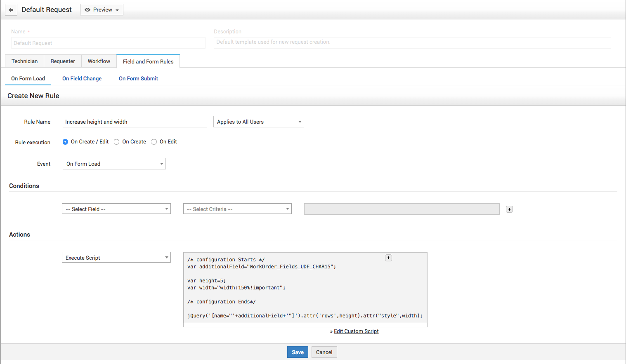Open the Applies to All Users dropdown

pyautogui.click(x=258, y=122)
